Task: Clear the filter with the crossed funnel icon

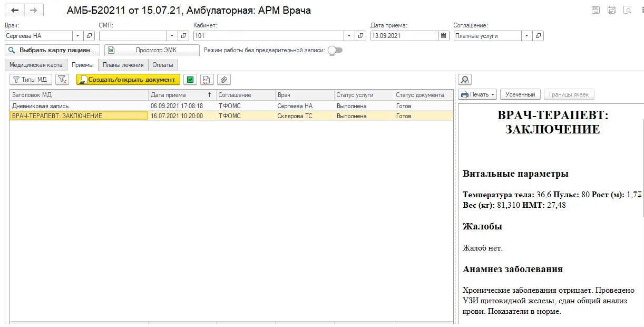Action: click(x=63, y=80)
